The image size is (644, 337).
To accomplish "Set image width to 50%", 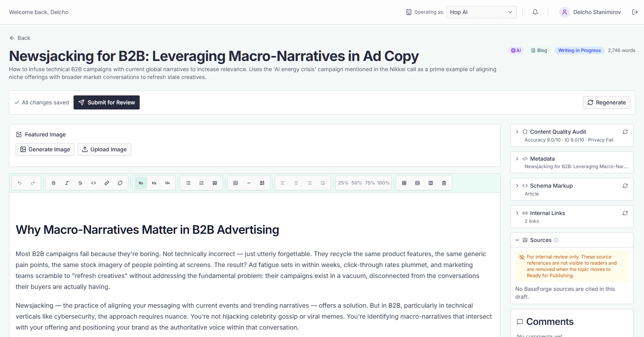I will (357, 183).
